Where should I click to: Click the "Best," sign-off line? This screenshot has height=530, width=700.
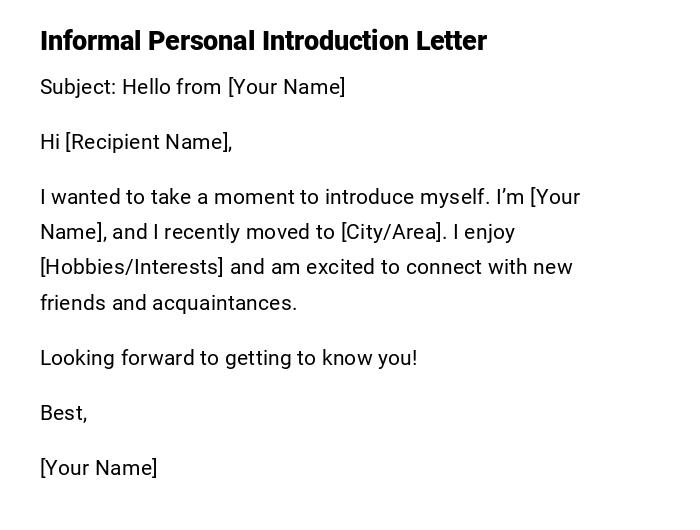63,413
